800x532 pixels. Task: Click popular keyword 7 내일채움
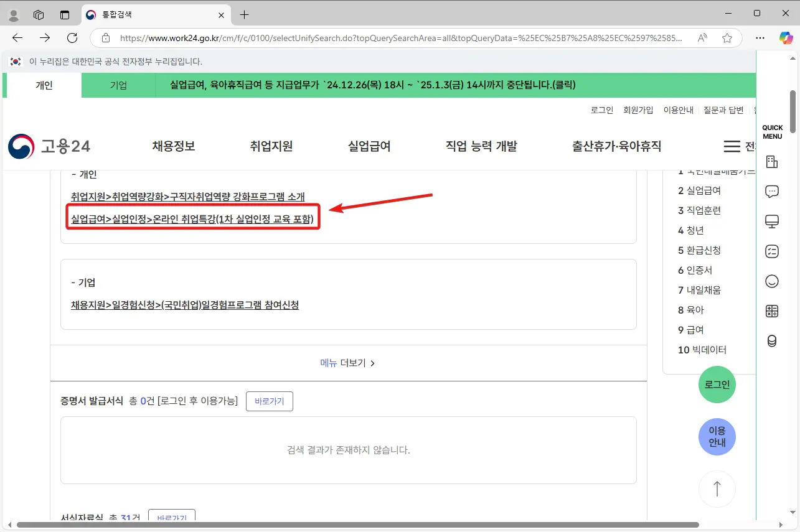pyautogui.click(x=699, y=290)
